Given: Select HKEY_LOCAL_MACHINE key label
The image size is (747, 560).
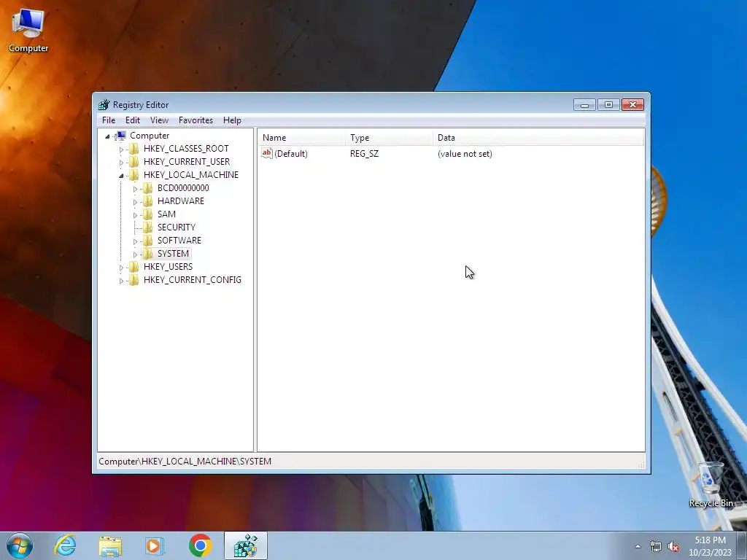Looking at the screenshot, I should coord(191,175).
